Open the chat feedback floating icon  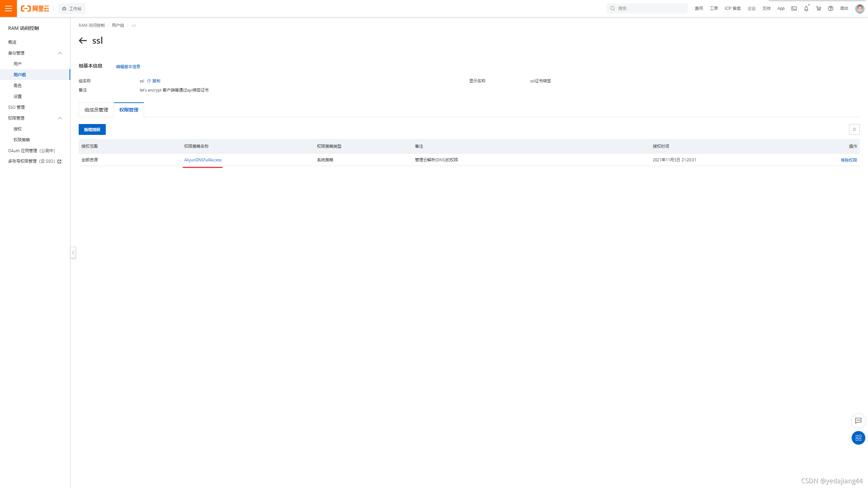click(x=858, y=421)
